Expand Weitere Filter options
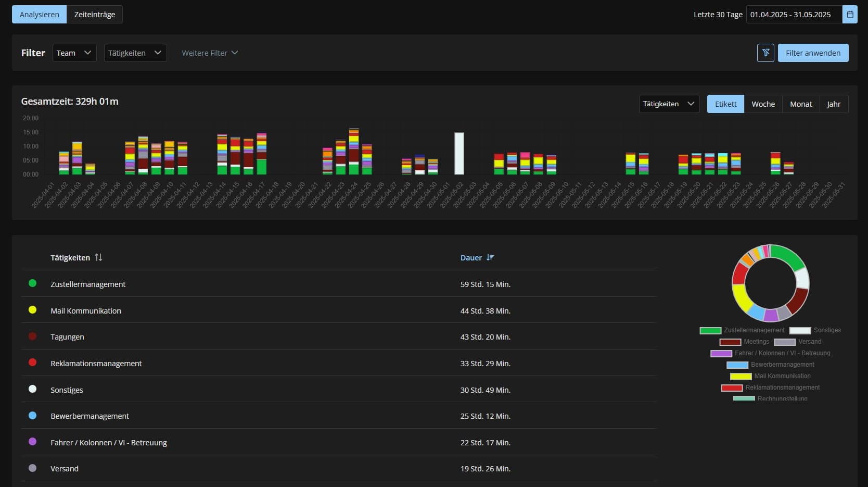868x487 pixels. [x=210, y=53]
